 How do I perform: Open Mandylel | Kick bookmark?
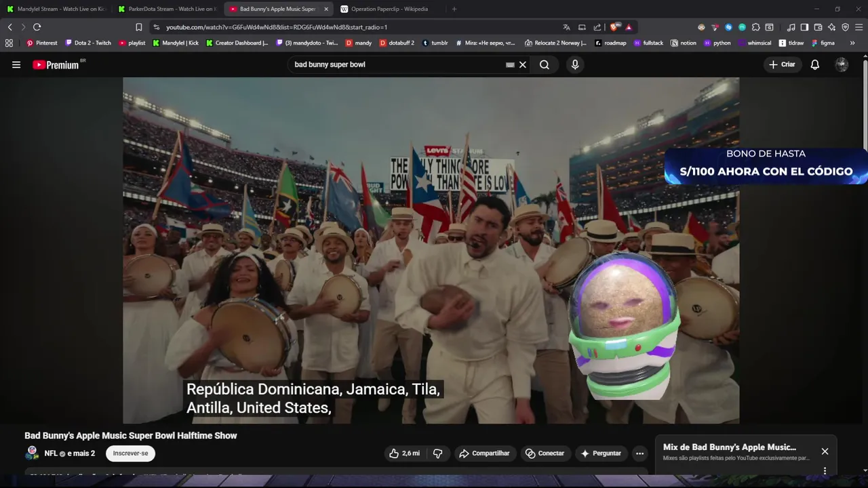(176, 43)
